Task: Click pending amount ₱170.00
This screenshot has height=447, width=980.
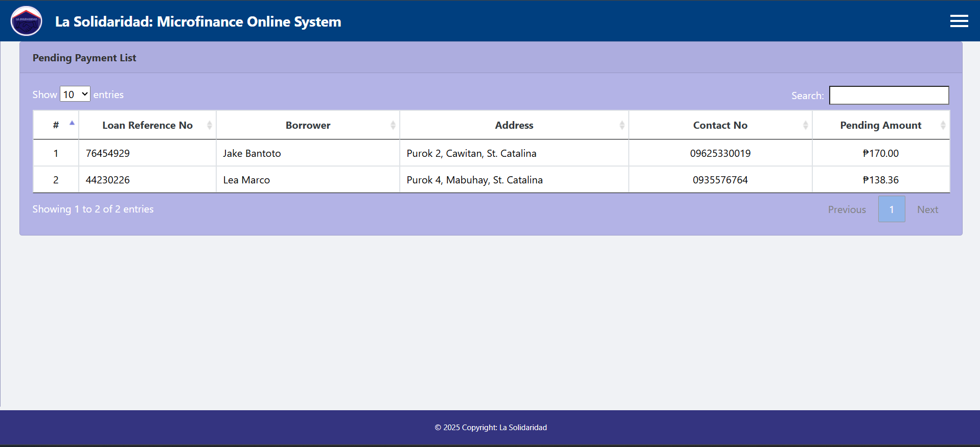Action: pos(881,153)
